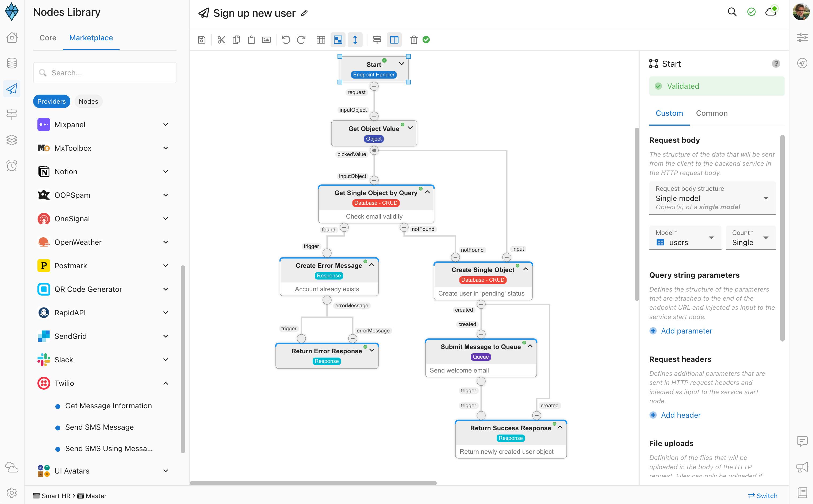The height and width of the screenshot is (504, 813).
Task: Select the Nodes filter pill
Action: click(89, 101)
